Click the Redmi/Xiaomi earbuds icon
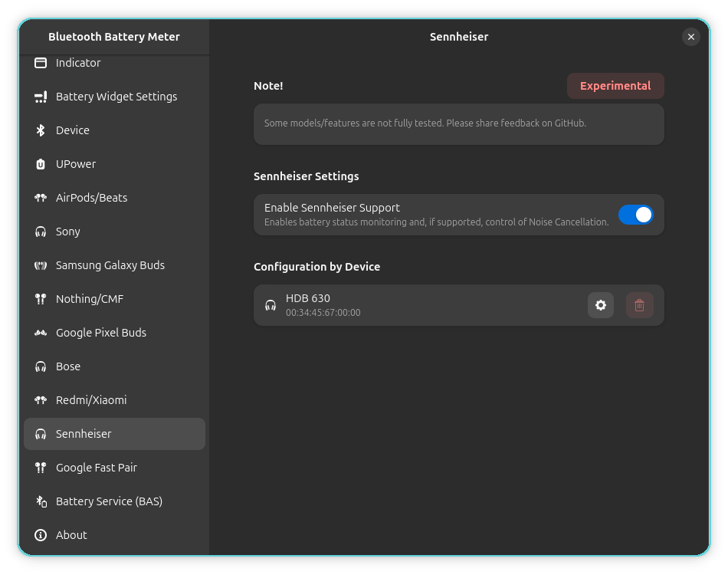 (x=41, y=400)
